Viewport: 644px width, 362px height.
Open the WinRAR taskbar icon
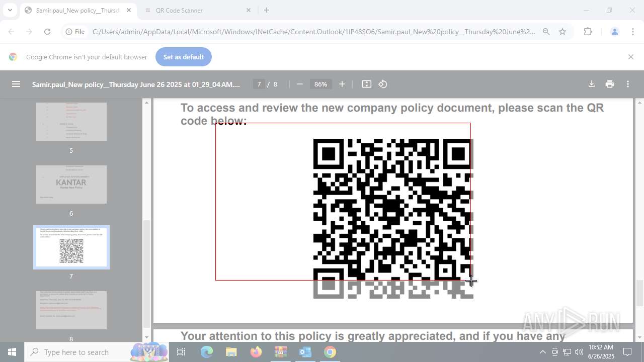tap(281, 352)
